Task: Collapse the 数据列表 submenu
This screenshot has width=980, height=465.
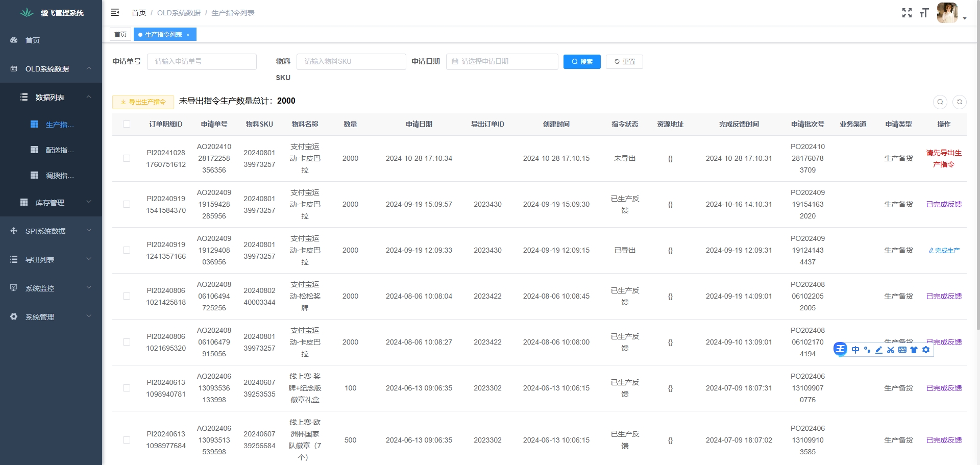Action: click(89, 97)
